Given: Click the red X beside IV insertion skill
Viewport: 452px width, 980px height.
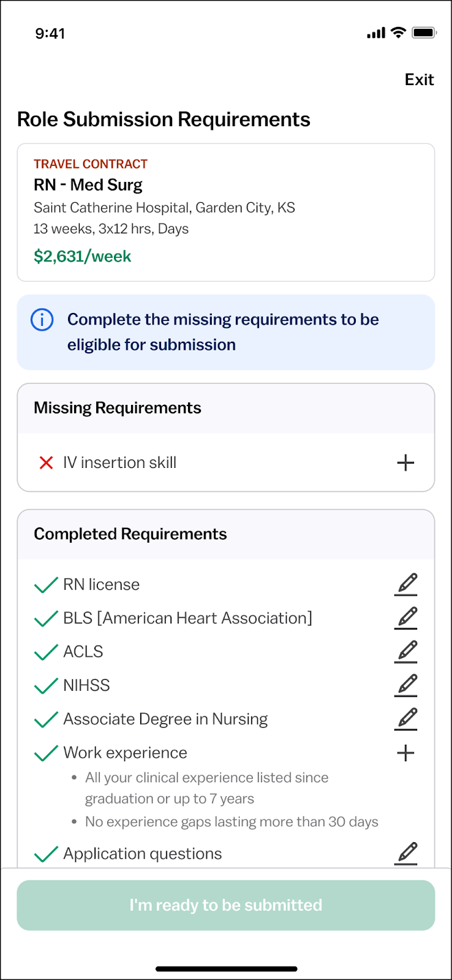Looking at the screenshot, I should pos(46,462).
